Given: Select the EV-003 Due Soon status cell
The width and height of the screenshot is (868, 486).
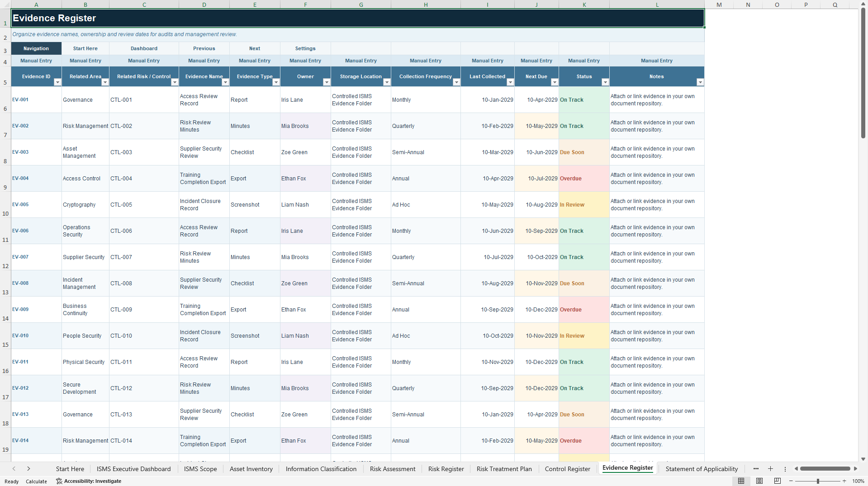Looking at the screenshot, I should pyautogui.click(x=584, y=152).
